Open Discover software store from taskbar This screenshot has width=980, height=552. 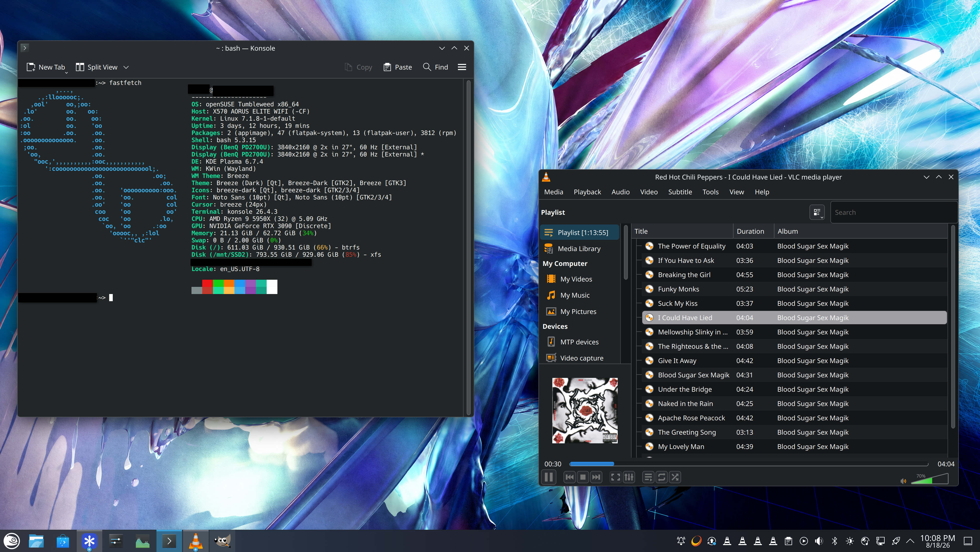pyautogui.click(x=63, y=541)
